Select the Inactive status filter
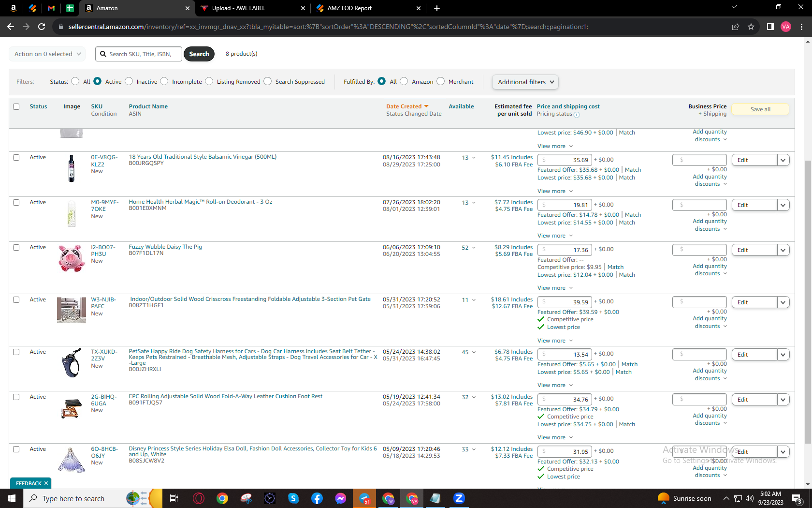The width and height of the screenshot is (812, 508). click(x=129, y=81)
